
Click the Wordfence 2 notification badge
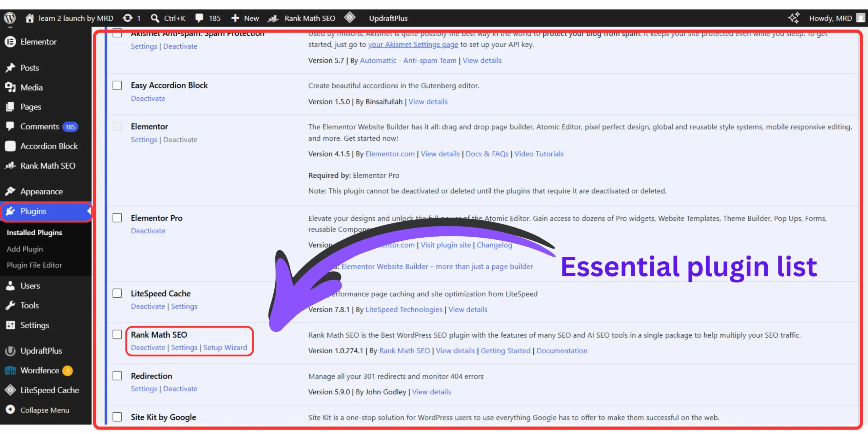[67, 371]
